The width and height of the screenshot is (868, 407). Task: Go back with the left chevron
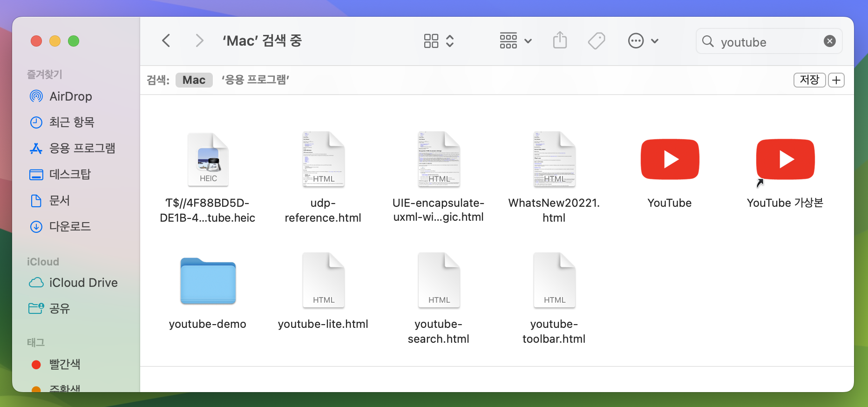pyautogui.click(x=166, y=41)
